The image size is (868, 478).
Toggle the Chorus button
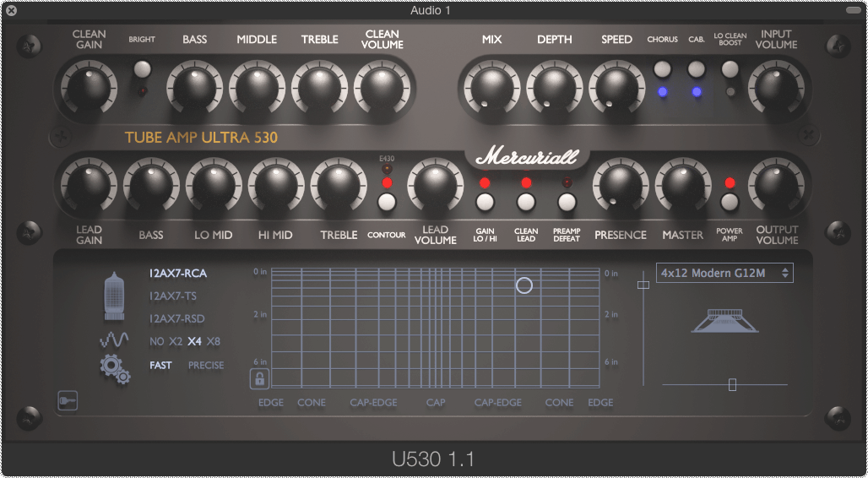[x=662, y=69]
